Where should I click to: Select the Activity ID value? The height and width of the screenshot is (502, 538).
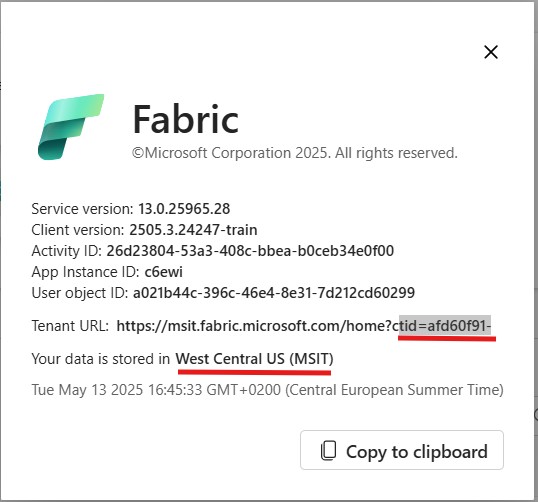point(250,251)
